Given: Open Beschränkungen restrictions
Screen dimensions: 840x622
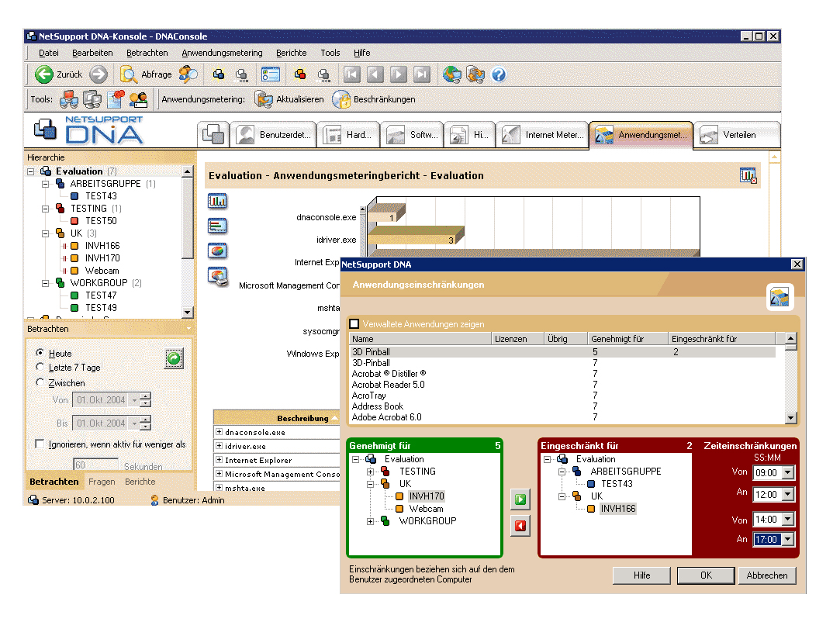Looking at the screenshot, I should (374, 99).
